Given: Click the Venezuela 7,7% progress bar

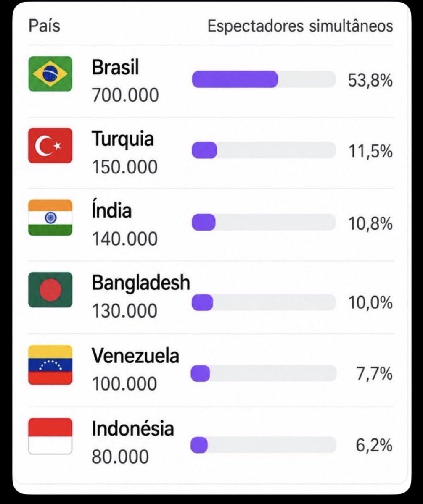Looking at the screenshot, I should (x=264, y=373).
